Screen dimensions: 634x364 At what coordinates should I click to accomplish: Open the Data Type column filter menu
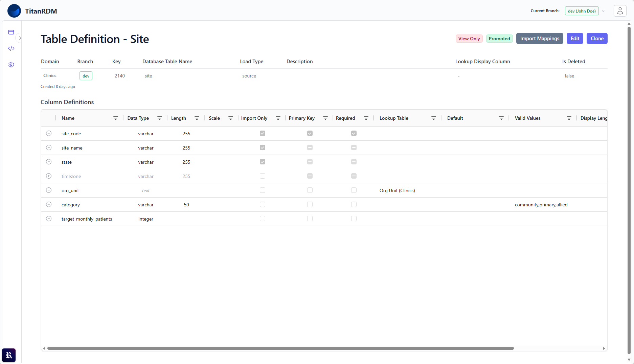(x=160, y=118)
